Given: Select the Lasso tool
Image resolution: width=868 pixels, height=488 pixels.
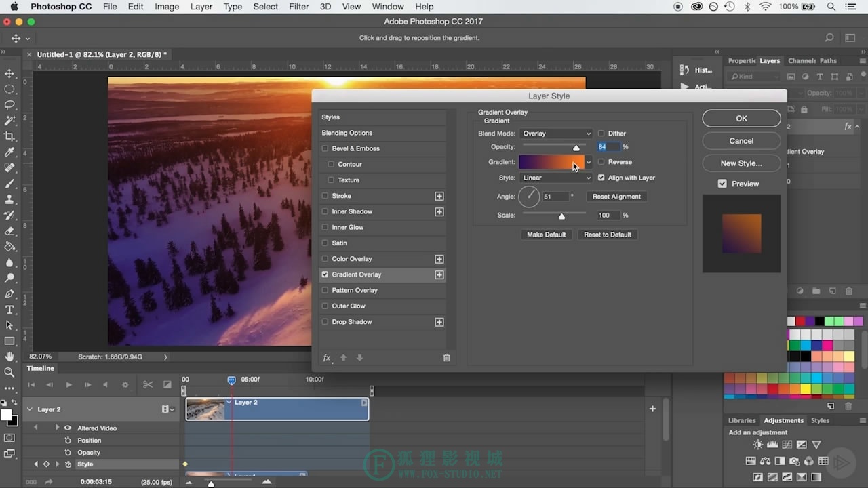Looking at the screenshot, I should tap(9, 105).
